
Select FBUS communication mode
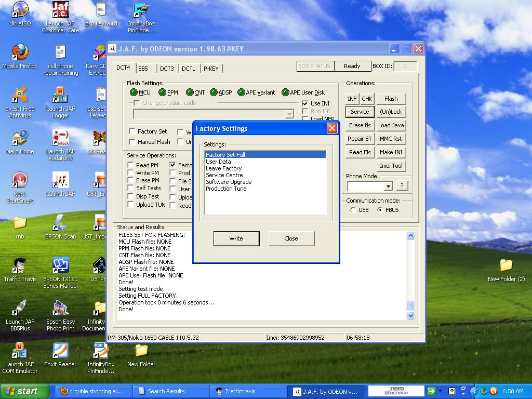point(380,210)
